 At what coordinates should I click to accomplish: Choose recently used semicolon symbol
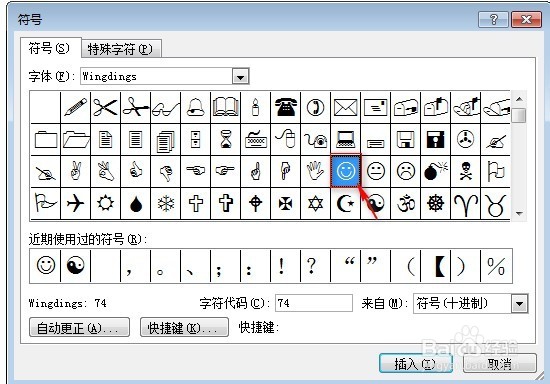[x=226, y=265]
